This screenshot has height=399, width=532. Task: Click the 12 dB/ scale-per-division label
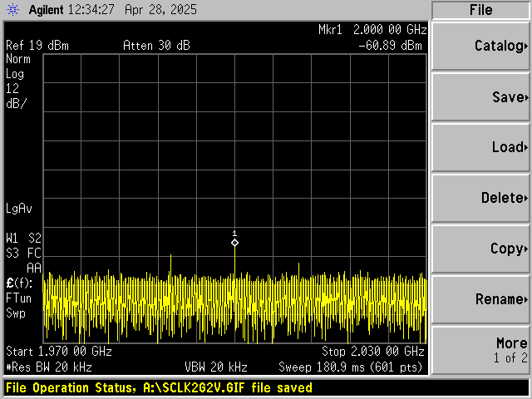click(16, 96)
